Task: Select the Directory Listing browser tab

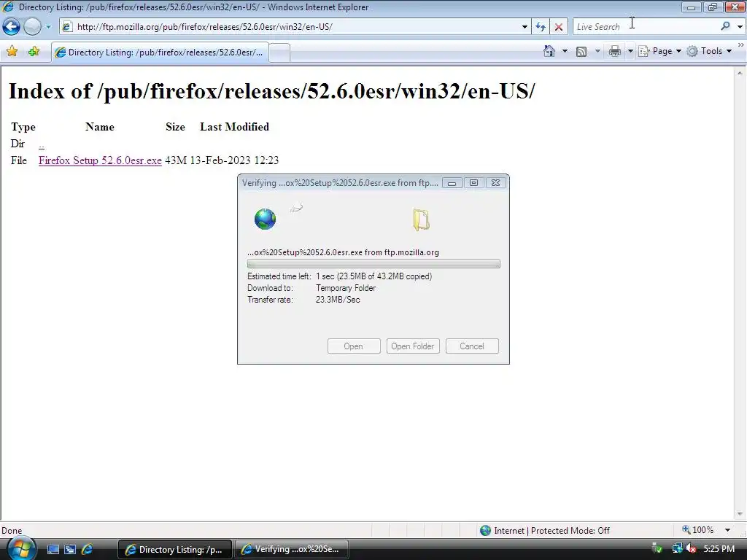Action: coord(160,52)
